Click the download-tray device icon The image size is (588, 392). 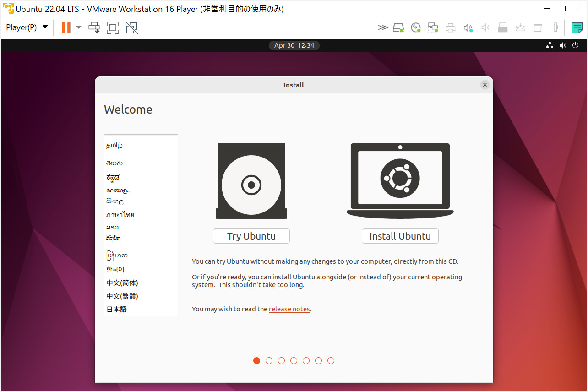[520, 27]
